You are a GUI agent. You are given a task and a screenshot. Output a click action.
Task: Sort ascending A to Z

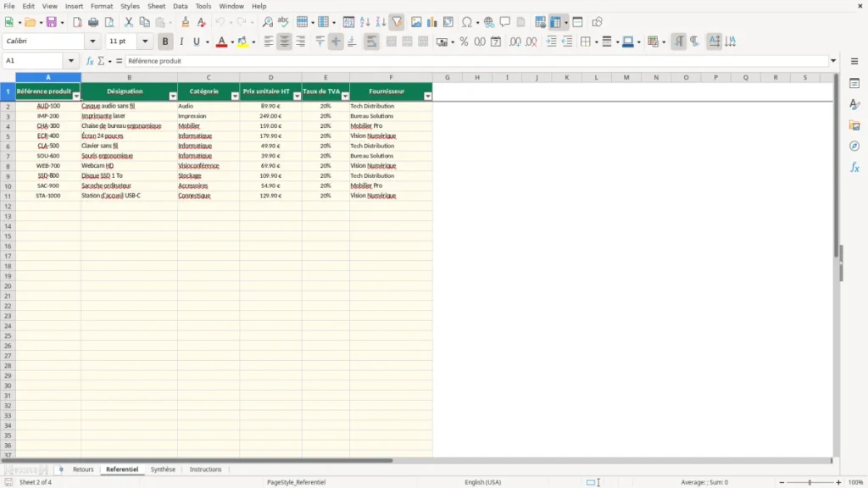(364, 22)
